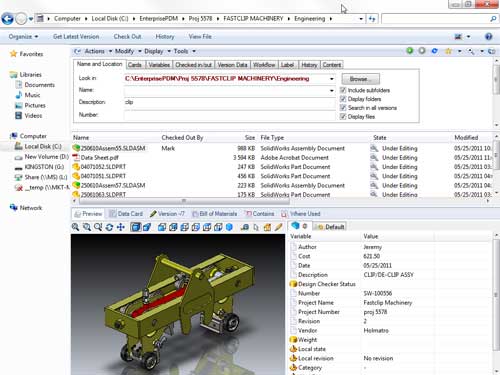
Task: Open the Organize dropdown in Explorer
Action: click(23, 36)
